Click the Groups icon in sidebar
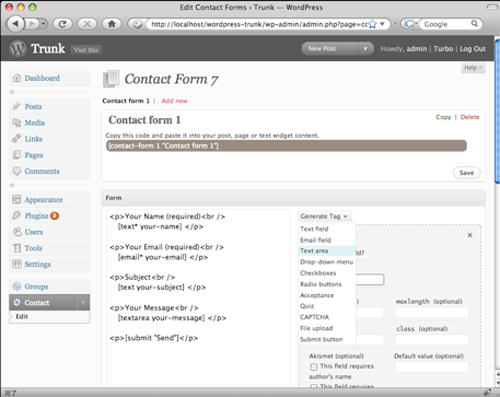This screenshot has width=500, height=397. [x=16, y=286]
